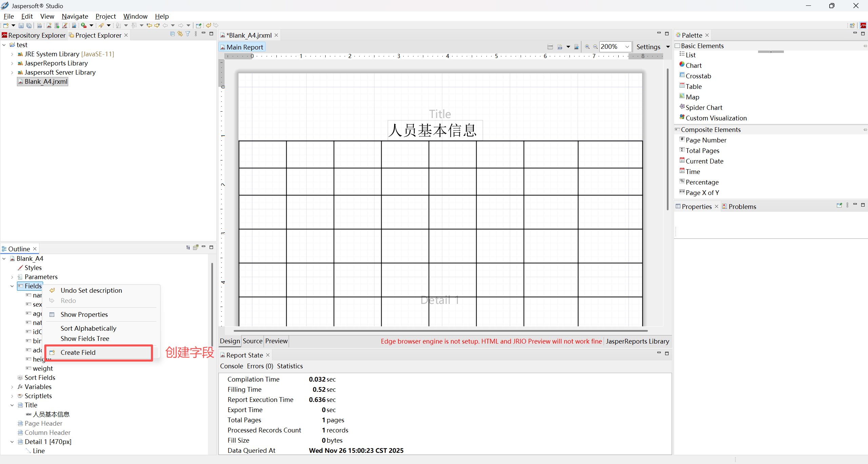Switch to the Source editor tab

coord(252,341)
